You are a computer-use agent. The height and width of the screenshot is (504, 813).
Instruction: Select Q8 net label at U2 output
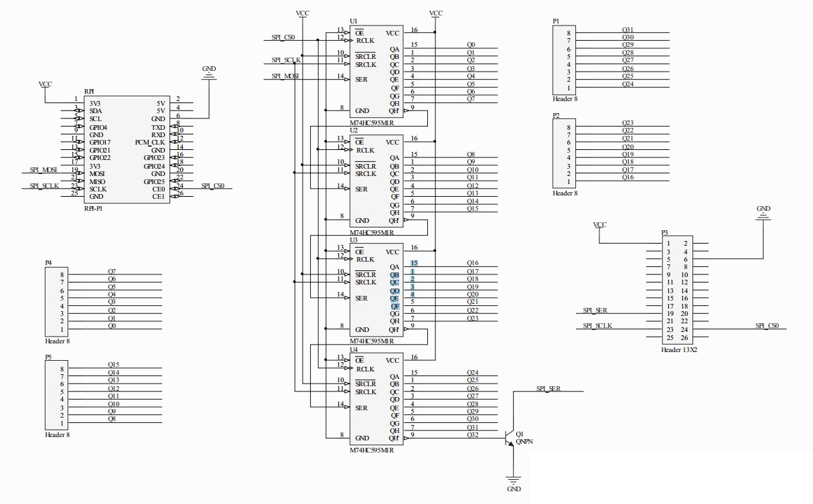[471, 154]
